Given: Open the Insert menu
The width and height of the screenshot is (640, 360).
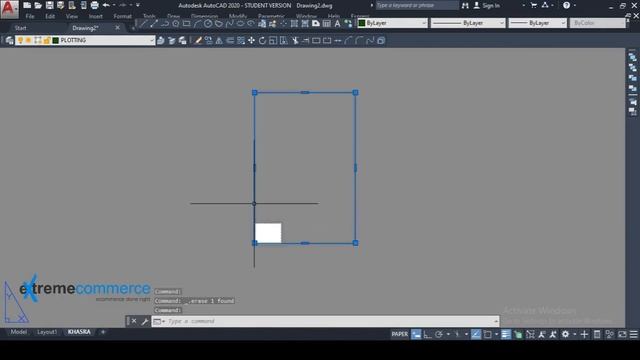Looking at the screenshot, I should click(x=96, y=16).
